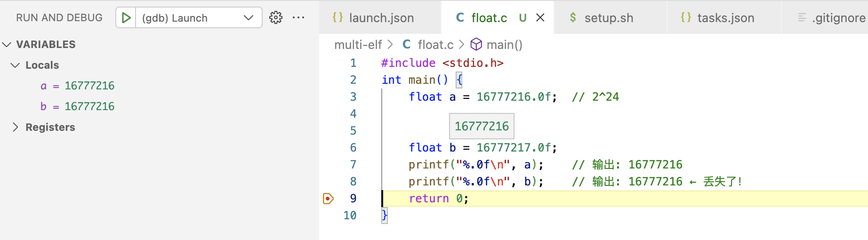Click line number 6 in the gutter

[x=353, y=148]
